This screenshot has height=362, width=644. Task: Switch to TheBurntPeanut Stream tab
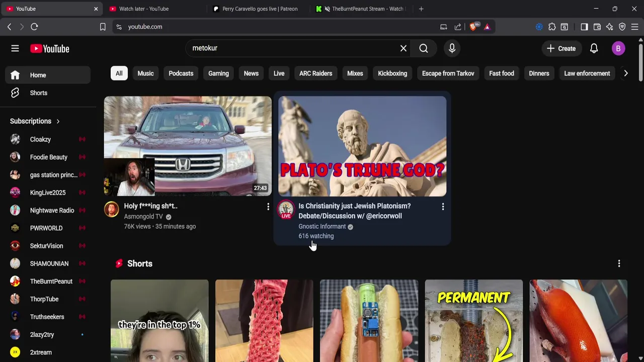pyautogui.click(x=361, y=9)
